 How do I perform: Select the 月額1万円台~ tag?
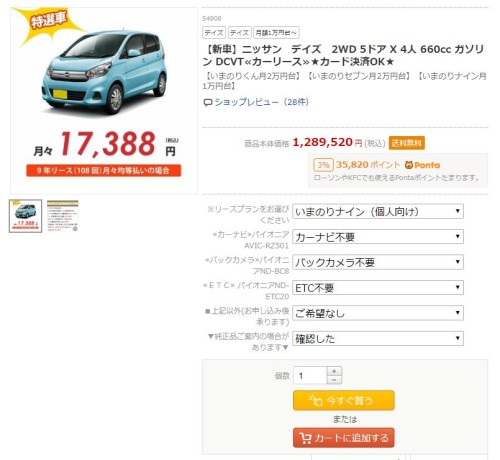pos(276,33)
